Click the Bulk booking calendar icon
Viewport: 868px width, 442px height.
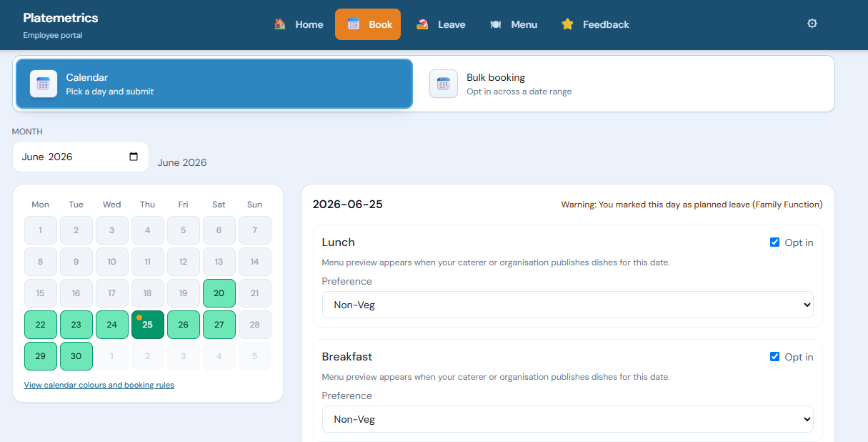pos(444,84)
